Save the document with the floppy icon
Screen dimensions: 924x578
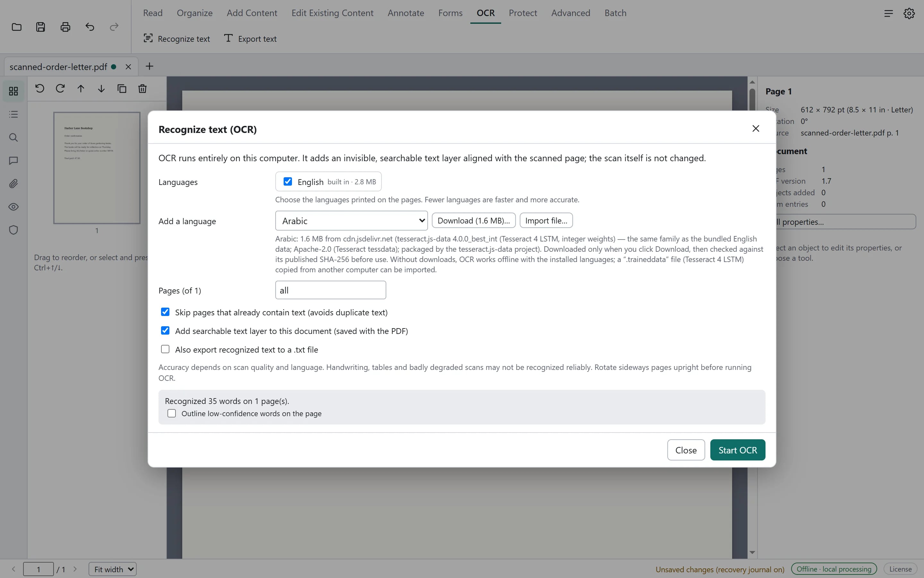point(41,27)
